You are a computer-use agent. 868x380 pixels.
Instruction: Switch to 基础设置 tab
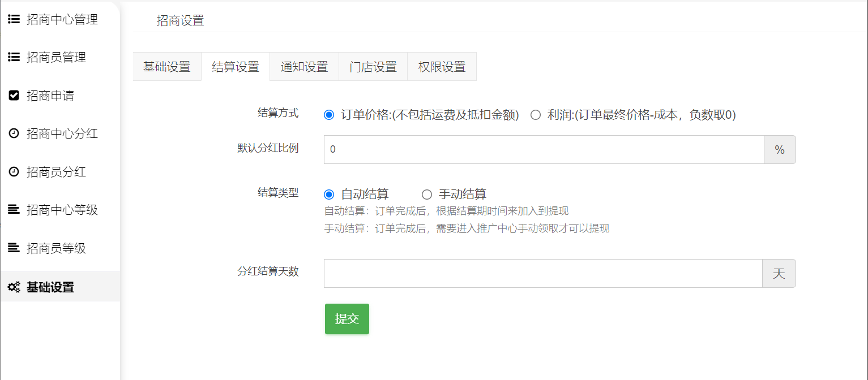tap(167, 67)
